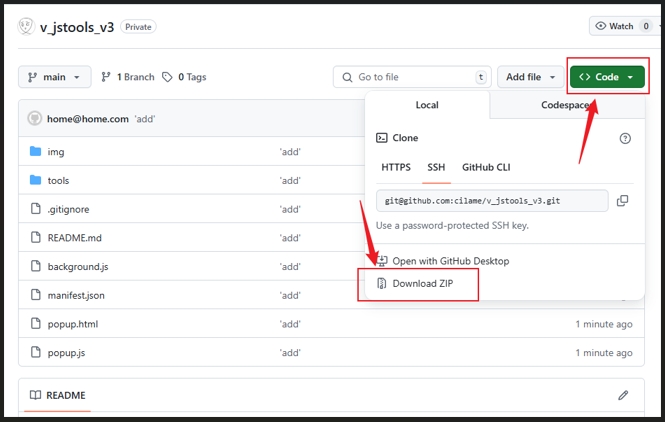
Task: Click the manifest.json file icon
Action: tap(36, 294)
